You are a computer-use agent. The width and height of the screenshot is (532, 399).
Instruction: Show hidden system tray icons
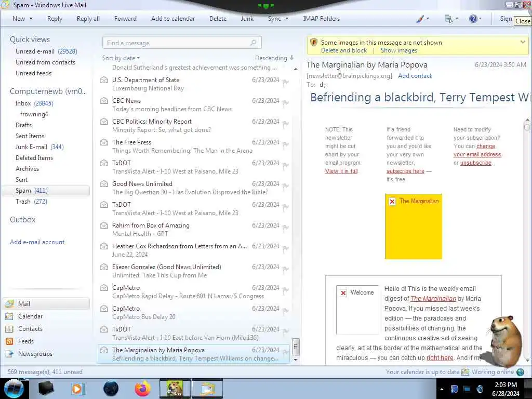click(442, 389)
